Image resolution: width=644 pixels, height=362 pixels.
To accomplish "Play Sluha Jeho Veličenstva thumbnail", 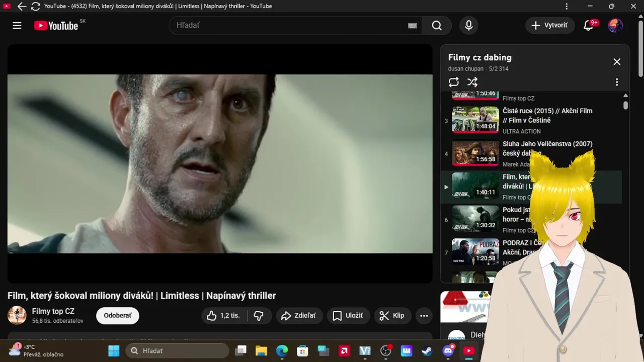I will coord(475,153).
